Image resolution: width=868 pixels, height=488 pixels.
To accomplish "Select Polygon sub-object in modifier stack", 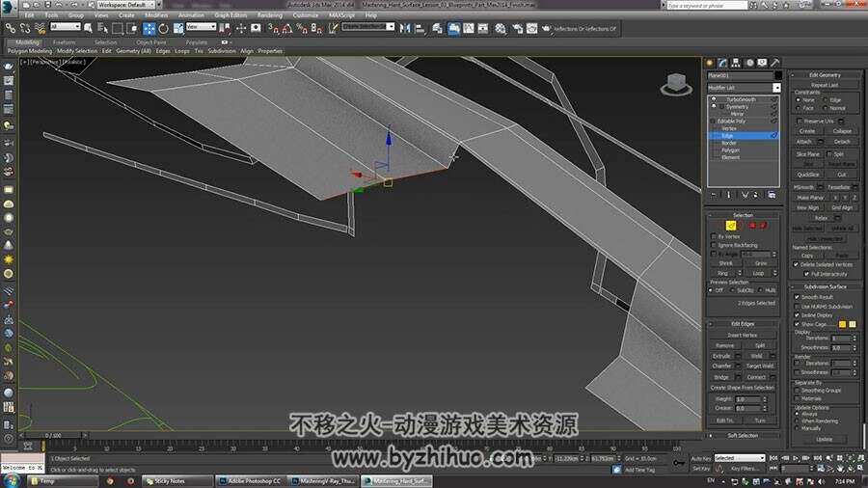I will pyautogui.click(x=730, y=149).
